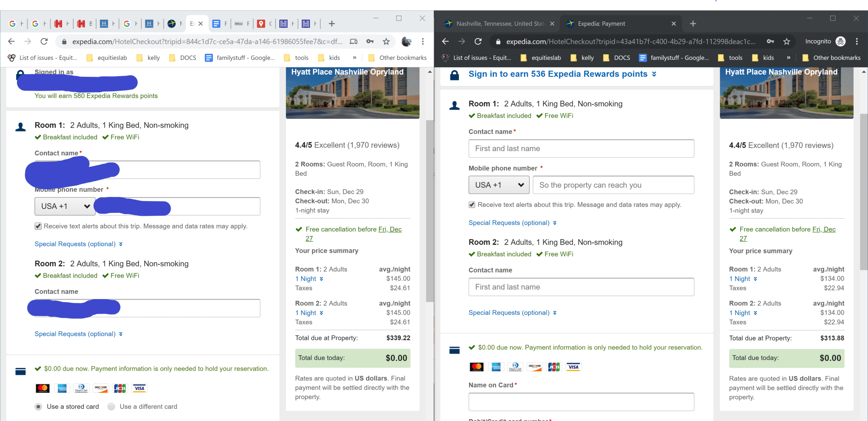Open the Chrome three-dot menu in the incognito window

coord(857,41)
